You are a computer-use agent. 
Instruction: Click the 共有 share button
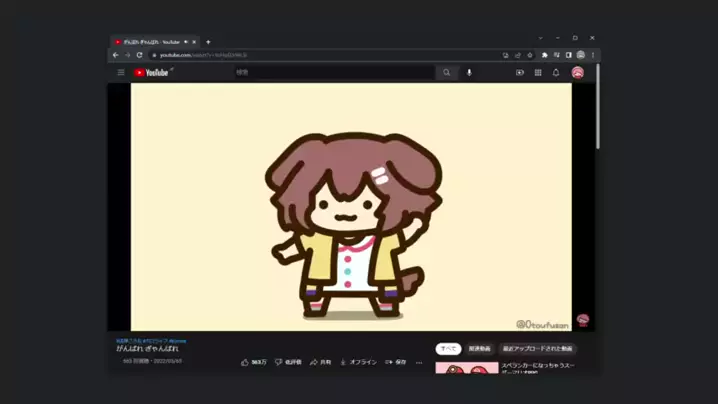(x=320, y=362)
